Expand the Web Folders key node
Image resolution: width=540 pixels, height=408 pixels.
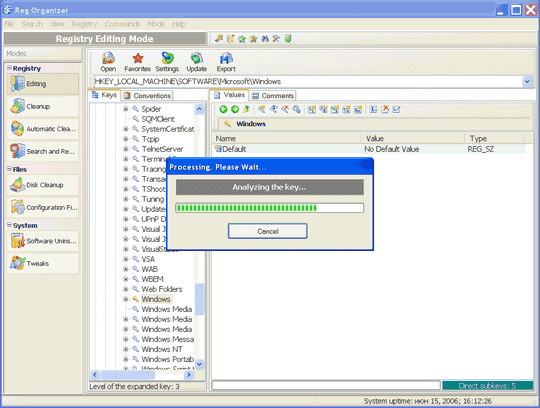tap(126, 289)
